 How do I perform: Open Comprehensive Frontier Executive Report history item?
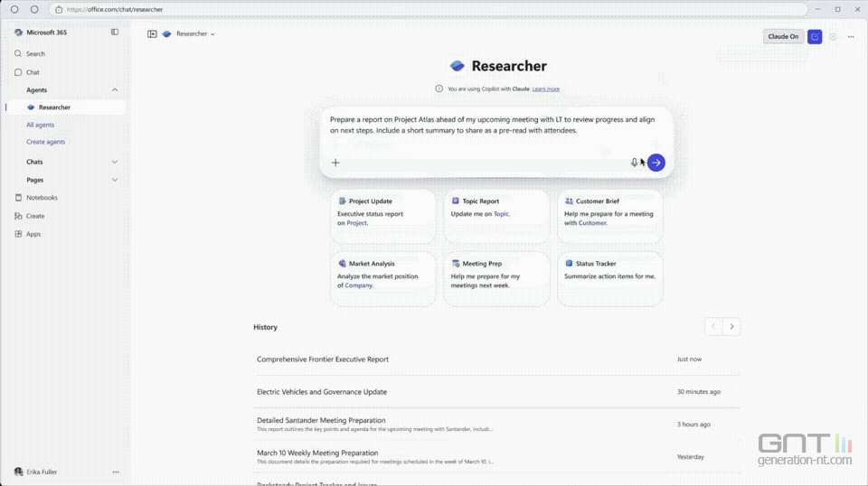point(496,360)
